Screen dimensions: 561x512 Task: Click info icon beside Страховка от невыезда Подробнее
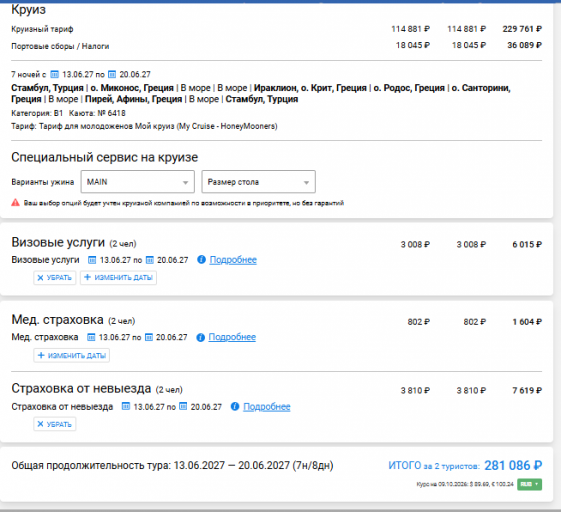click(235, 406)
